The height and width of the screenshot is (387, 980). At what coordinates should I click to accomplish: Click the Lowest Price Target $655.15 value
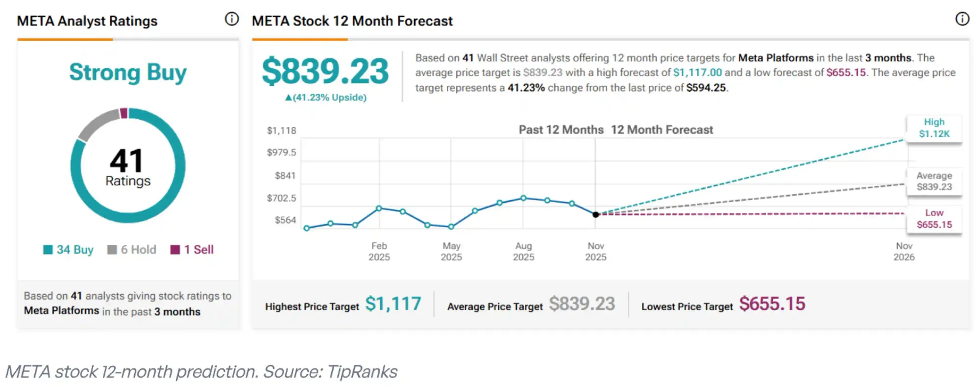point(772,304)
